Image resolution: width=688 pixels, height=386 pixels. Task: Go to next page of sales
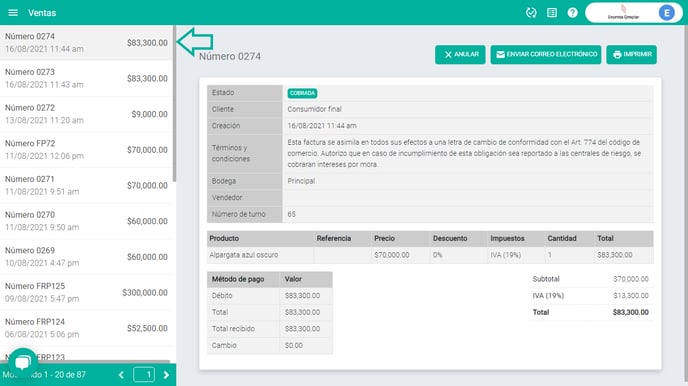[166, 375]
